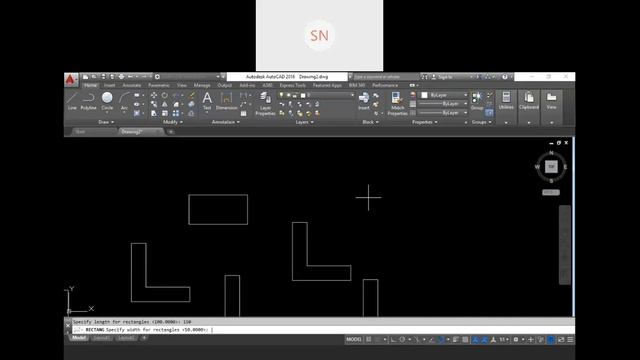Image resolution: width=640 pixels, height=360 pixels.
Task: Switch to the Output ribbon tab
Action: pos(224,85)
